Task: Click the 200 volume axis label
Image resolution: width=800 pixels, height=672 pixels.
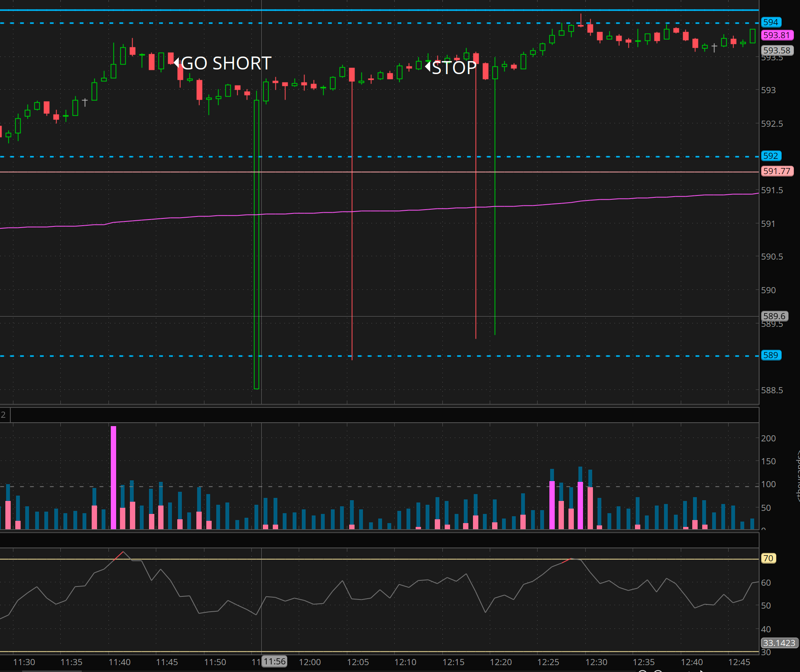Action: [768, 438]
